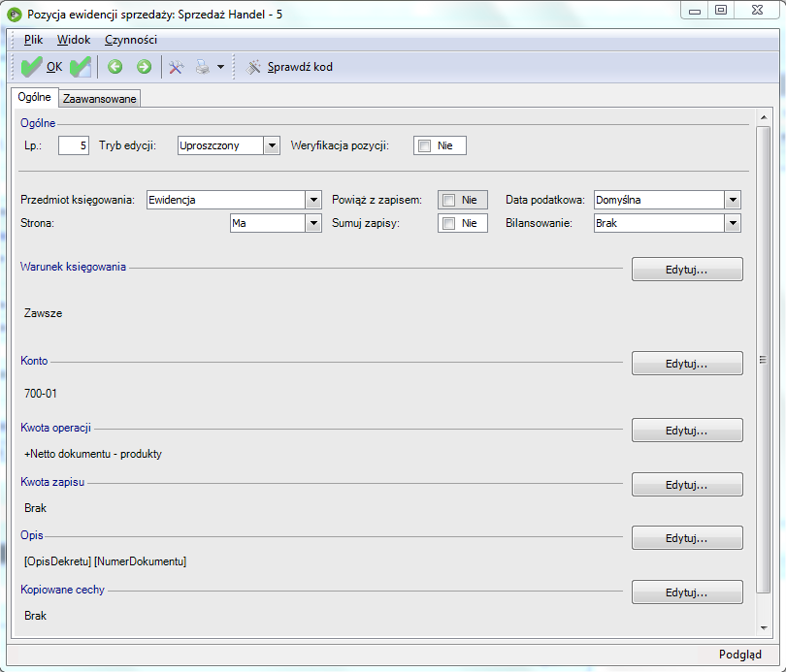Open the Czynności menu
786x672 pixels.
pos(131,40)
